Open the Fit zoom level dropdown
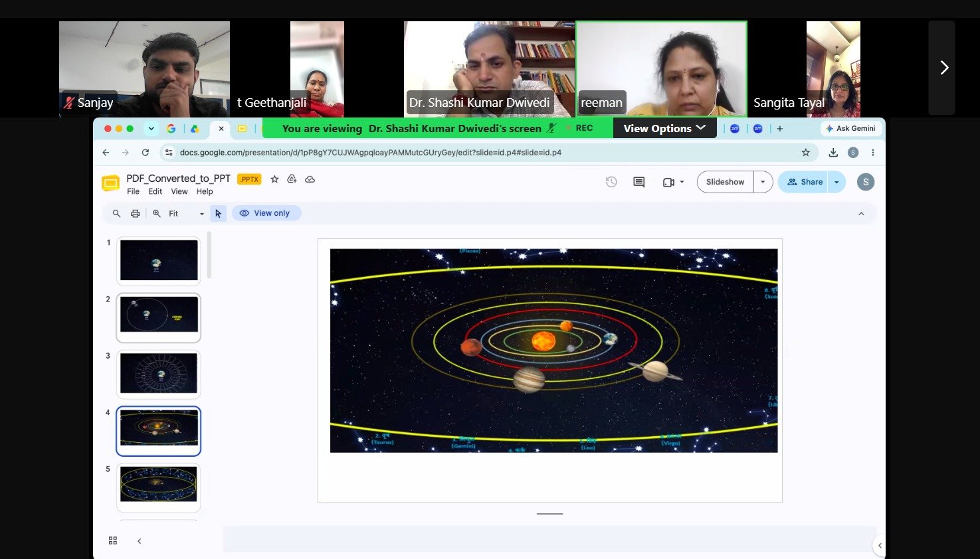 coord(187,214)
